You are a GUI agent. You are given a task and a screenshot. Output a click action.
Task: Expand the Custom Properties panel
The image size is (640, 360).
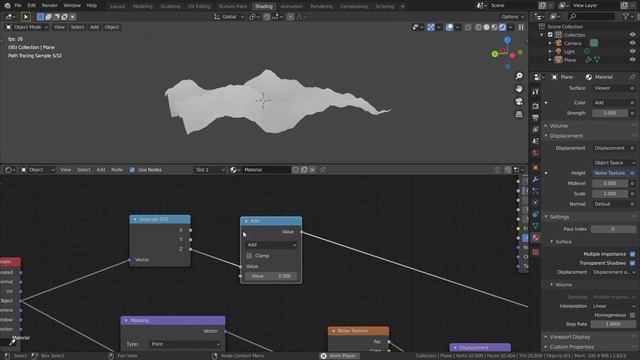click(x=571, y=347)
